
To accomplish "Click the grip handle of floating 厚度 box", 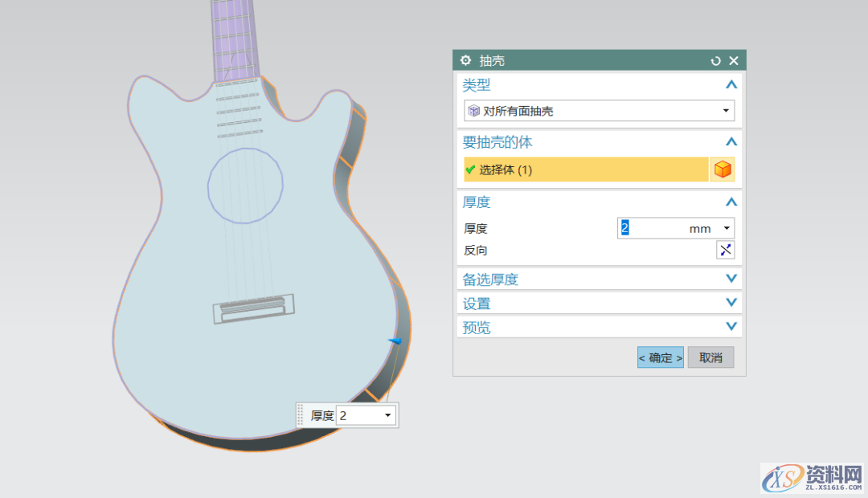I will coord(301,415).
